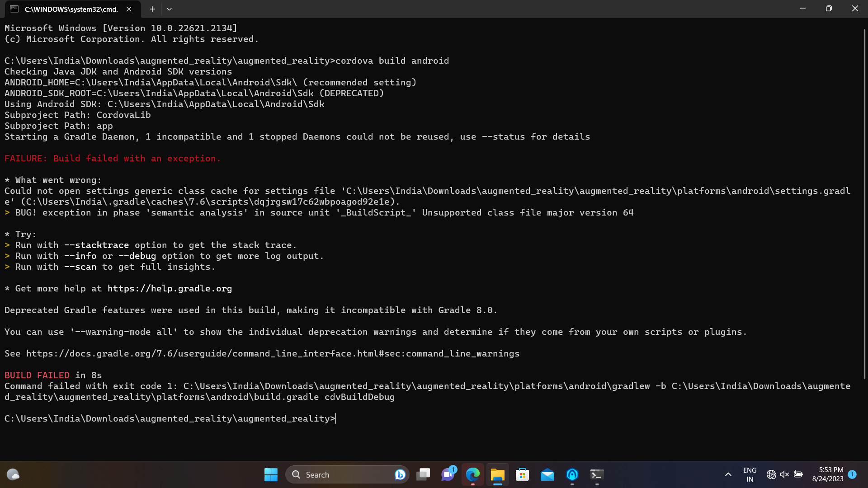Click the BUILD FAILED text
Screen dimensions: 868x488
(x=37, y=375)
